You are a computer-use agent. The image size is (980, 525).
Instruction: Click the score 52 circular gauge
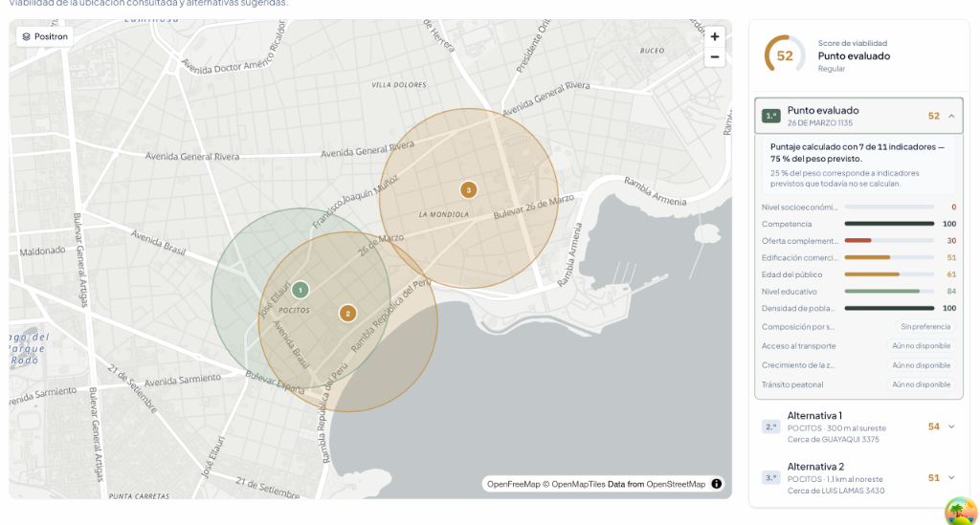(x=785, y=55)
